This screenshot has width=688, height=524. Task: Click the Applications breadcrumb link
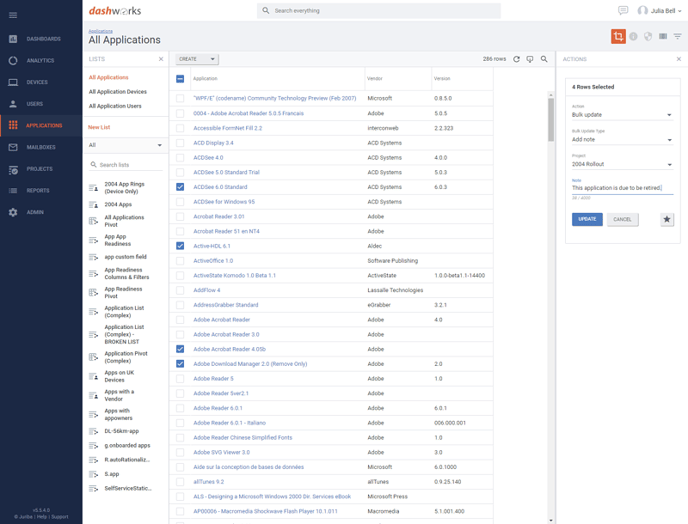coord(100,31)
